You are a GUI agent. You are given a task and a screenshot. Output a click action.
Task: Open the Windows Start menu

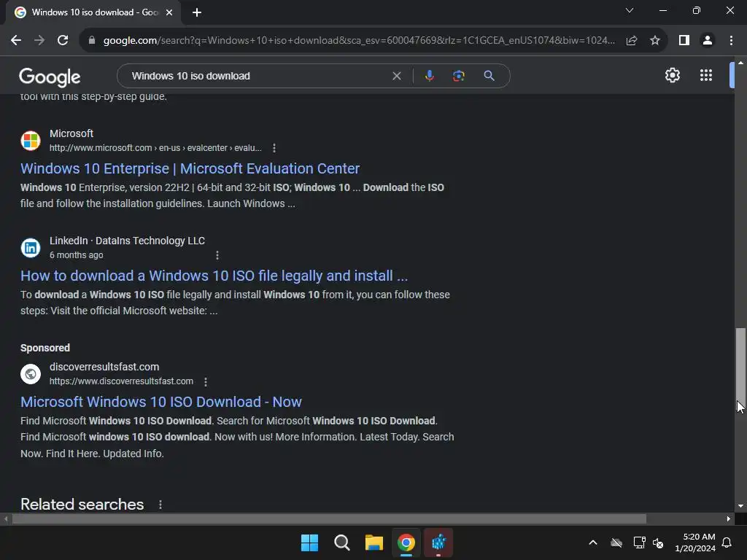pyautogui.click(x=309, y=542)
